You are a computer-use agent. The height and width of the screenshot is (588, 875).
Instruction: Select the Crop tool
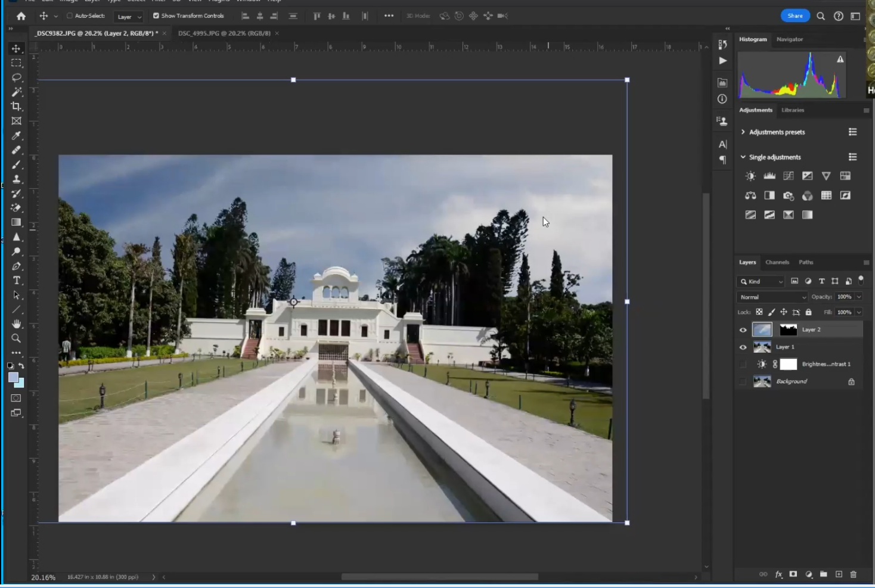click(x=16, y=107)
